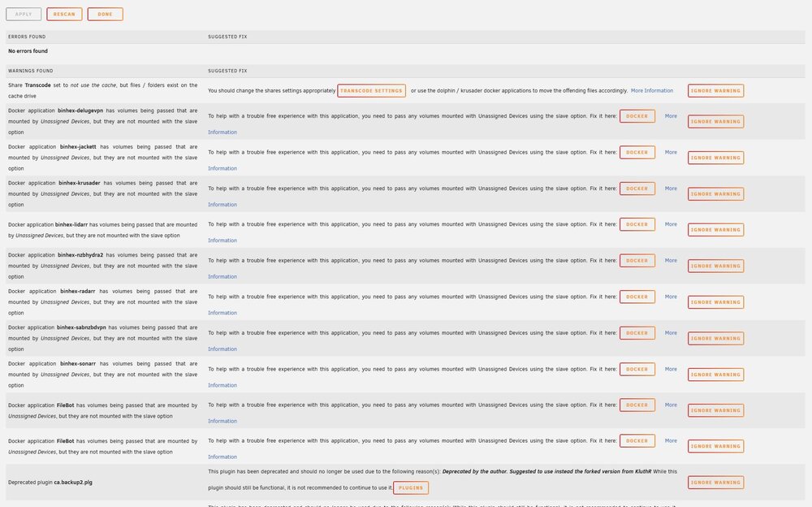Open DOCKER fix for binhex-sabnzbdvpn
This screenshot has height=507, width=812.
637,333
